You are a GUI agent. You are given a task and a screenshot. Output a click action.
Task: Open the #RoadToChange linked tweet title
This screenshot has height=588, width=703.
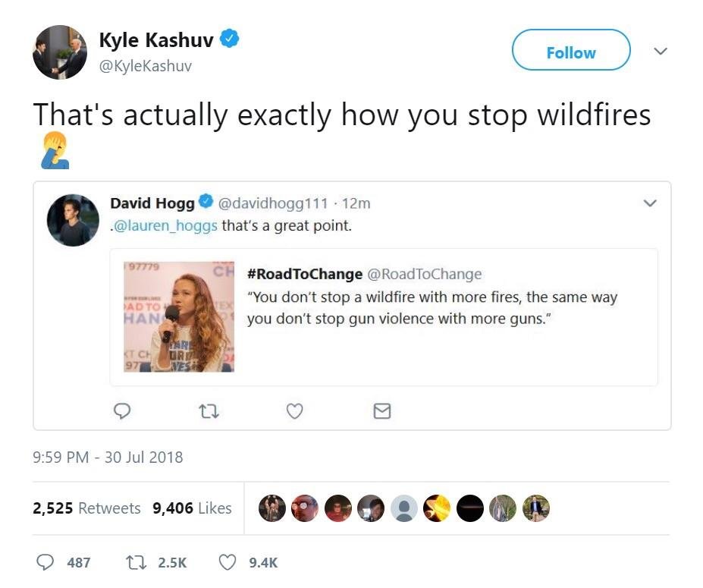(304, 274)
